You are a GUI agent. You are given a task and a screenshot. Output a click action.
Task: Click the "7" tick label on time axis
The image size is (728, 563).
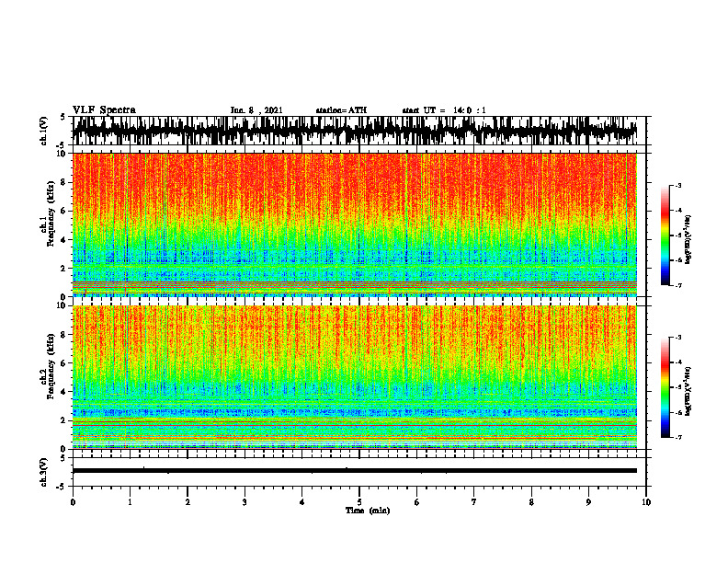tap(474, 502)
